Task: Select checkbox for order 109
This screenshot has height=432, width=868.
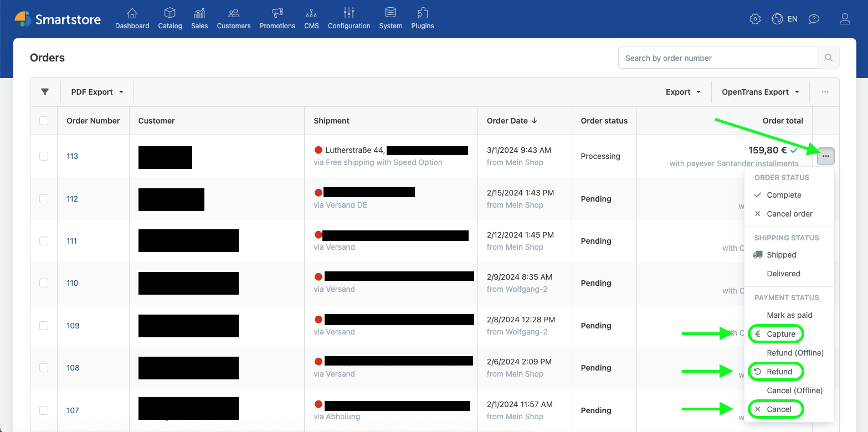Action: (x=44, y=326)
